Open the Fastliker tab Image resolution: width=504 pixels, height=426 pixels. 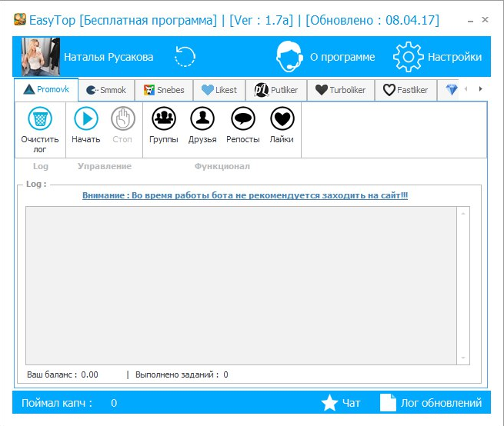405,90
